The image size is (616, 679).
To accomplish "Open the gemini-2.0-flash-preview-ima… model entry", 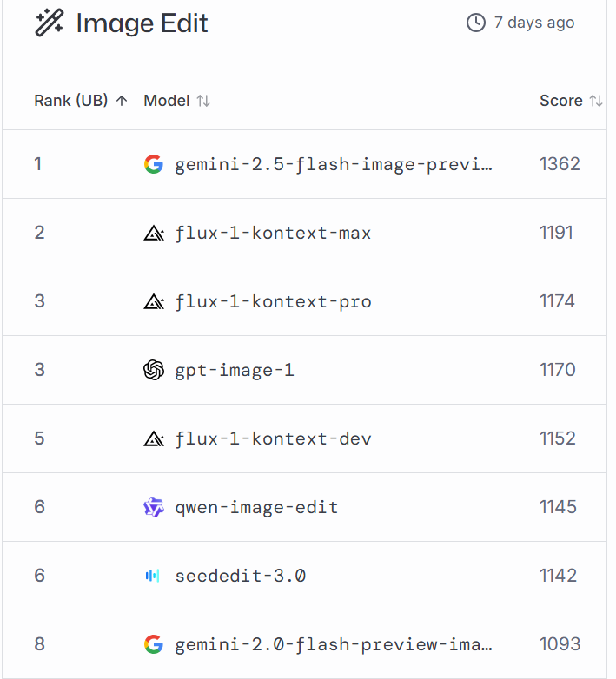I will [333, 645].
